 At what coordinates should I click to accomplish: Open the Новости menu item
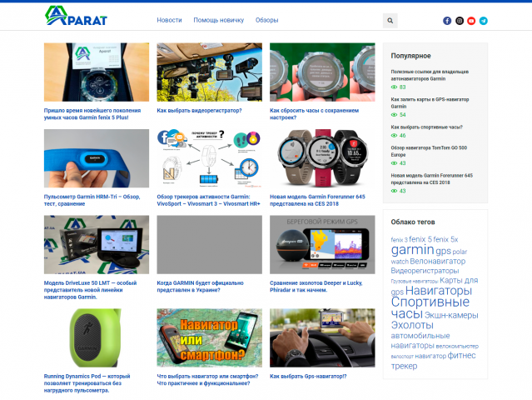tap(169, 20)
